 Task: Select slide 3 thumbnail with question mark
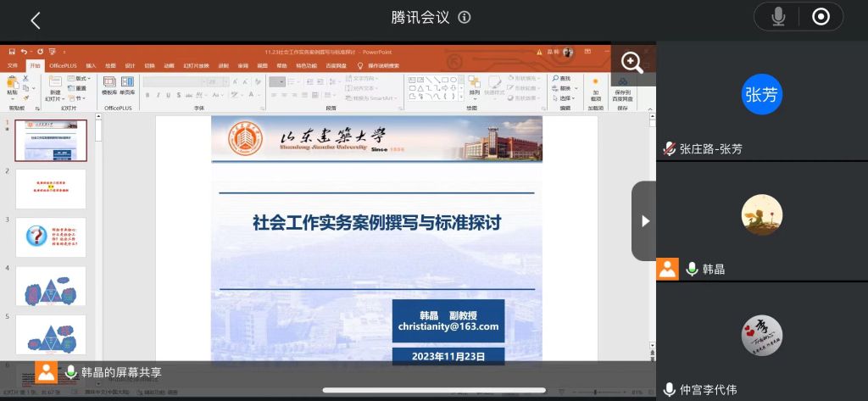[50, 237]
